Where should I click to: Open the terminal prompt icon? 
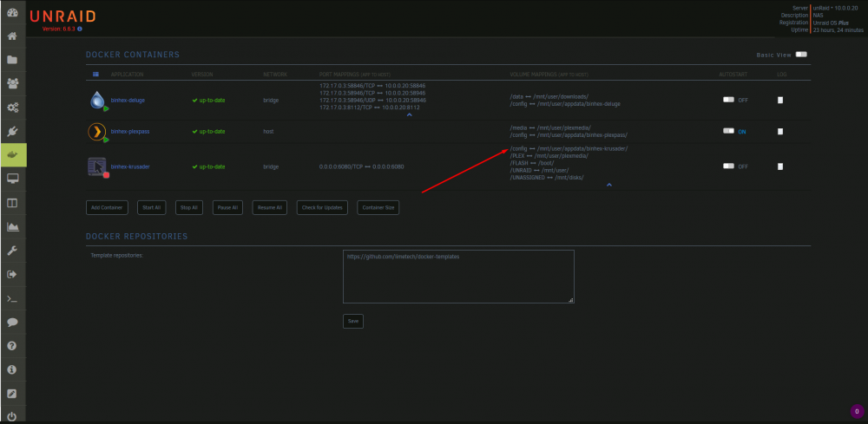pos(12,298)
